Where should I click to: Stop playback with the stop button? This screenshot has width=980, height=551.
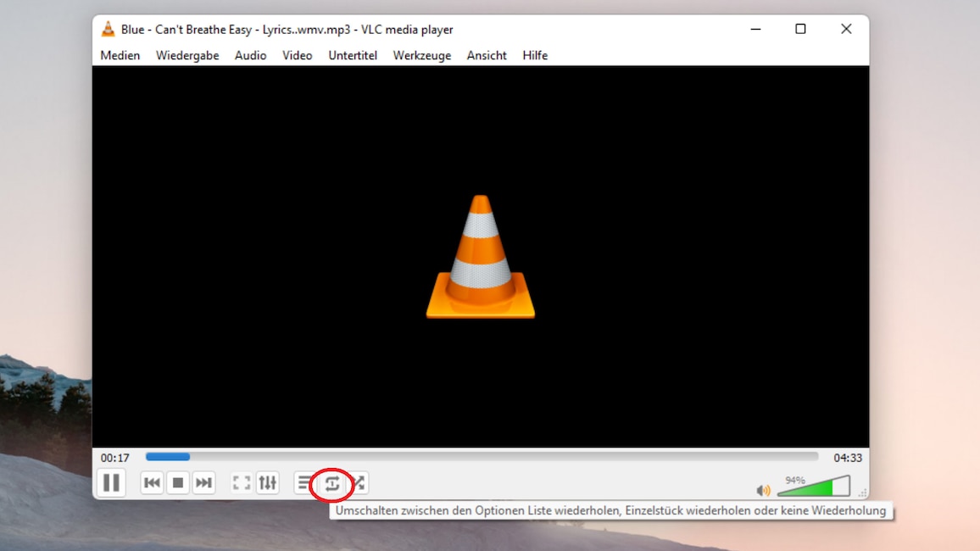(178, 482)
